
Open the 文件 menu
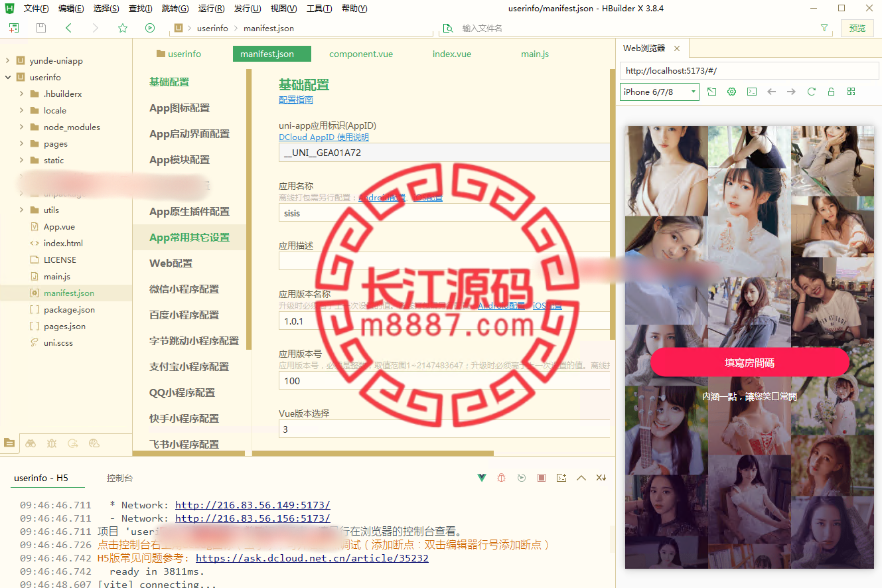37,9
